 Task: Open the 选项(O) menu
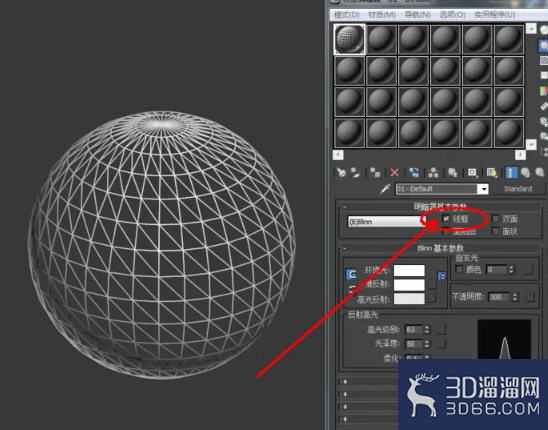452,15
